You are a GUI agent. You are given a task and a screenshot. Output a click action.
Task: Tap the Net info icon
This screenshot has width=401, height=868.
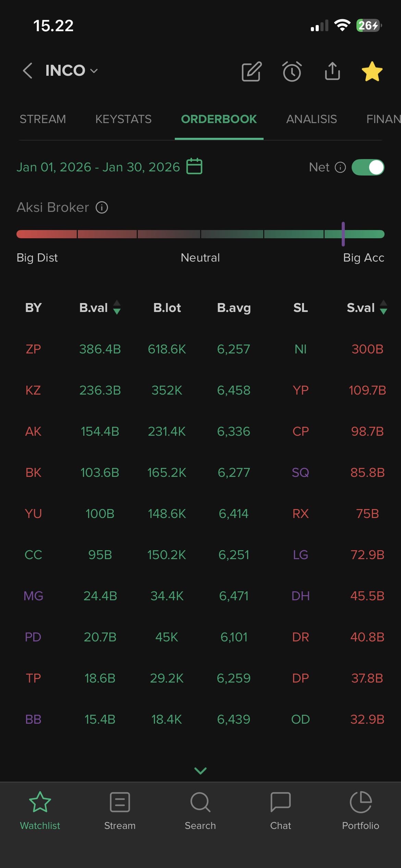tap(340, 167)
